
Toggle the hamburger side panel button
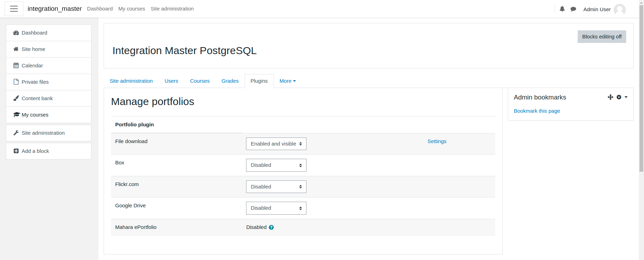coord(14,9)
